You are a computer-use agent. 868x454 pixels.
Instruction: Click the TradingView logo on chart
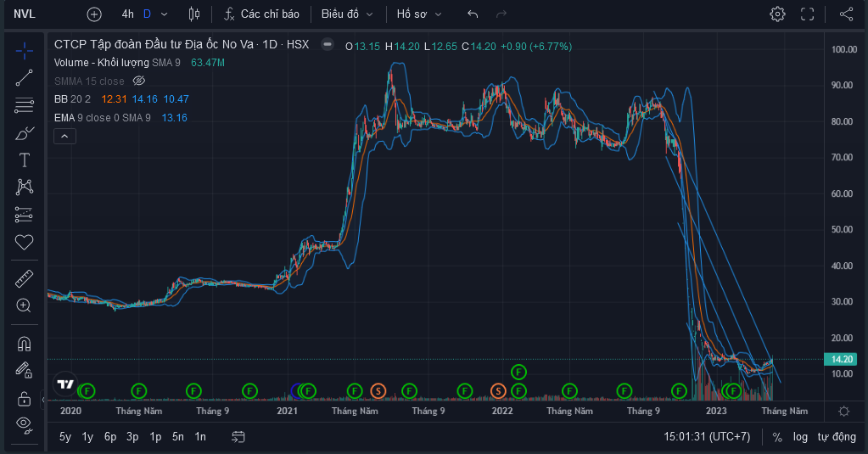pyautogui.click(x=65, y=384)
